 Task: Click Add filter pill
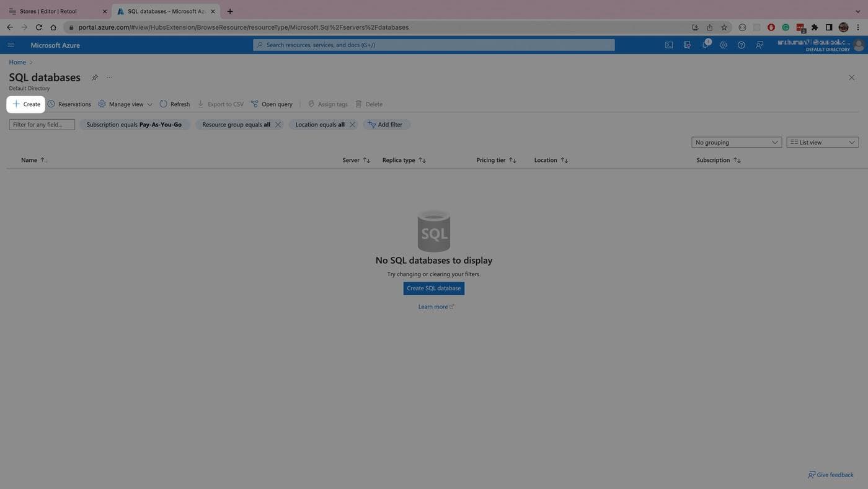click(x=386, y=125)
